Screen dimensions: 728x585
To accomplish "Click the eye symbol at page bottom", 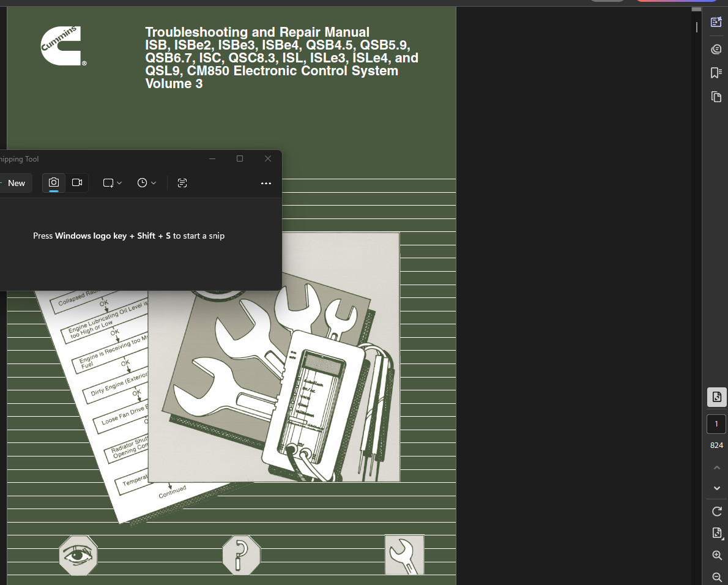I will tap(78, 556).
